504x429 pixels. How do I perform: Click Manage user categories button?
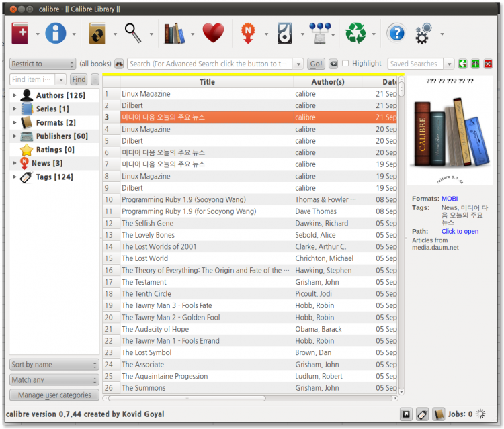54,395
